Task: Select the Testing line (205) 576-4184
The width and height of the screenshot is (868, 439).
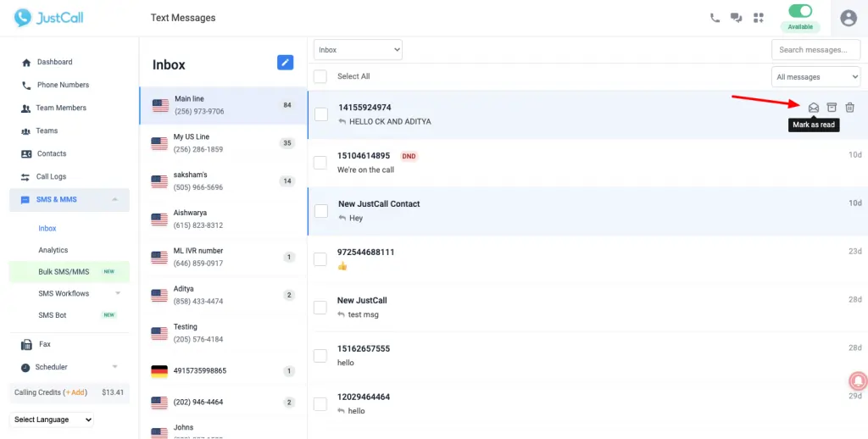Action: click(223, 333)
